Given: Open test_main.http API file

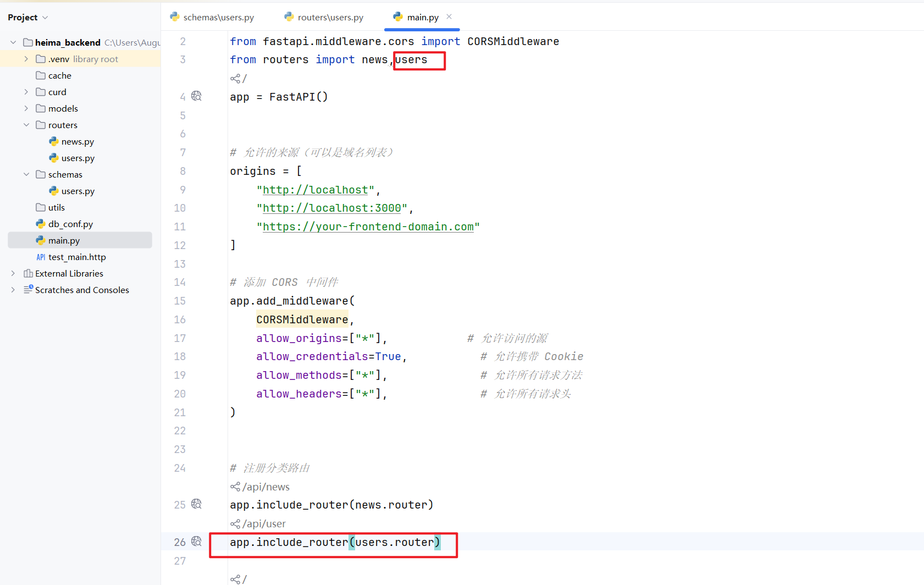Looking at the screenshot, I should pyautogui.click(x=76, y=257).
